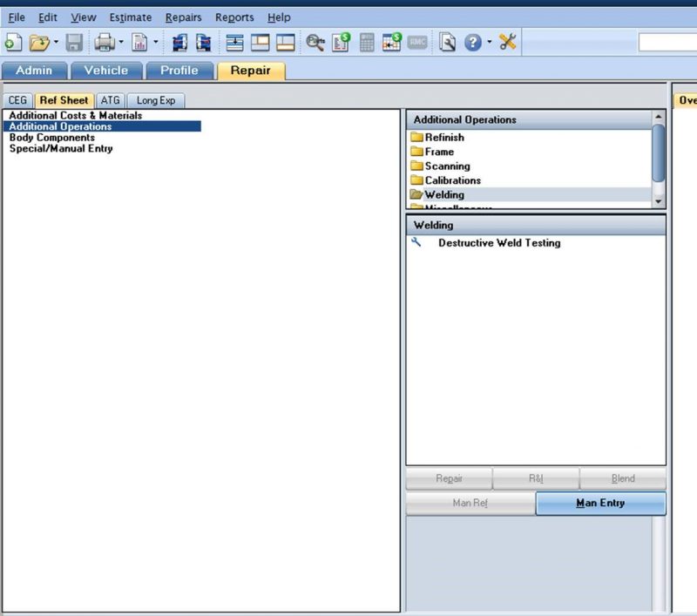This screenshot has width=697, height=616.
Task: Open the File menu
Action: (x=17, y=17)
